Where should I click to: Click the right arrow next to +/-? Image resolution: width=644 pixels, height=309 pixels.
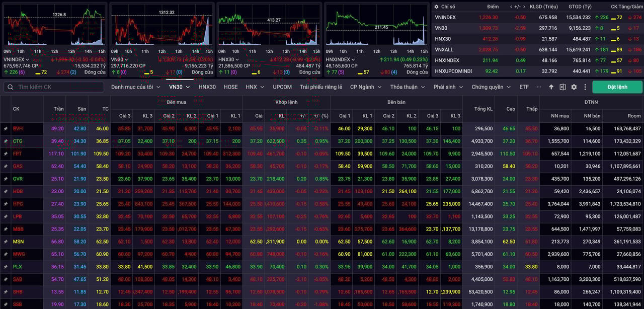click(524, 7)
